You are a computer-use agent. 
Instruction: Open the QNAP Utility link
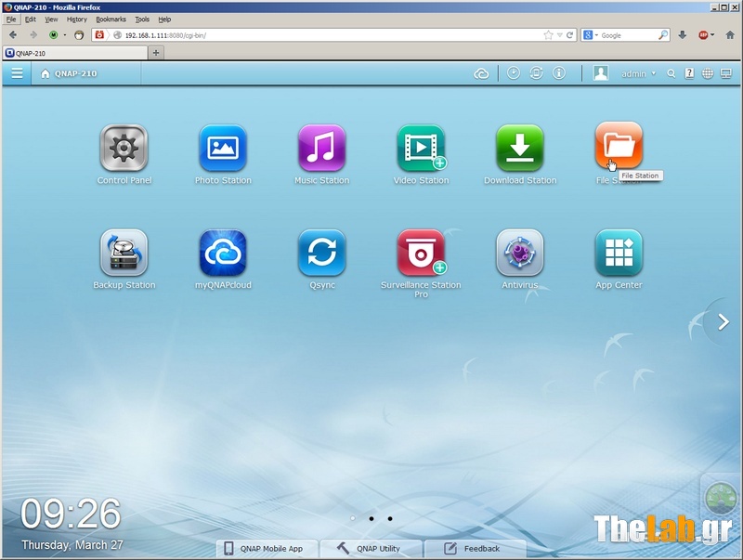[x=369, y=549]
